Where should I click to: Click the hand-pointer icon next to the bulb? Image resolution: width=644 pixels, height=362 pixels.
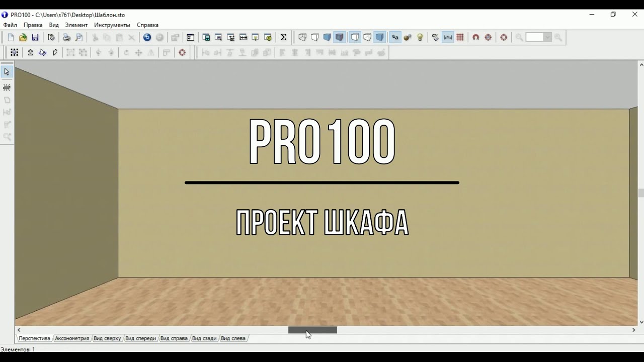point(435,37)
